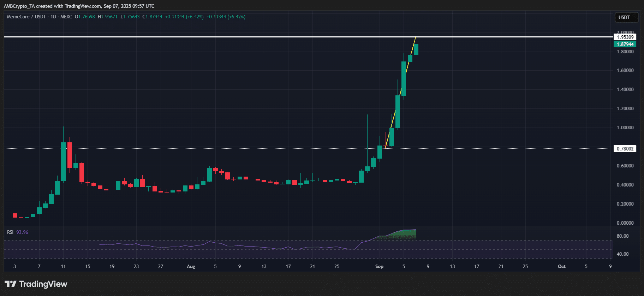
Task: Click the Sep label on time axis
Action: [x=379, y=266]
